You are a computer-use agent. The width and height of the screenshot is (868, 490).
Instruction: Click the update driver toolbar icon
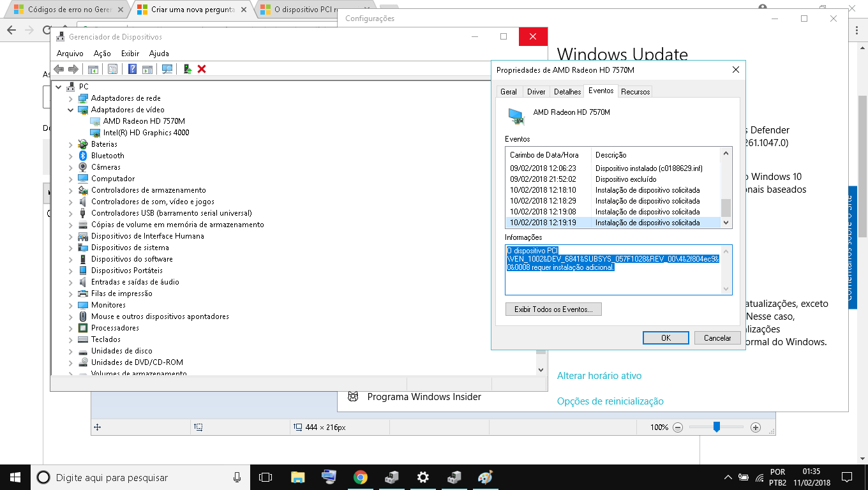click(188, 69)
